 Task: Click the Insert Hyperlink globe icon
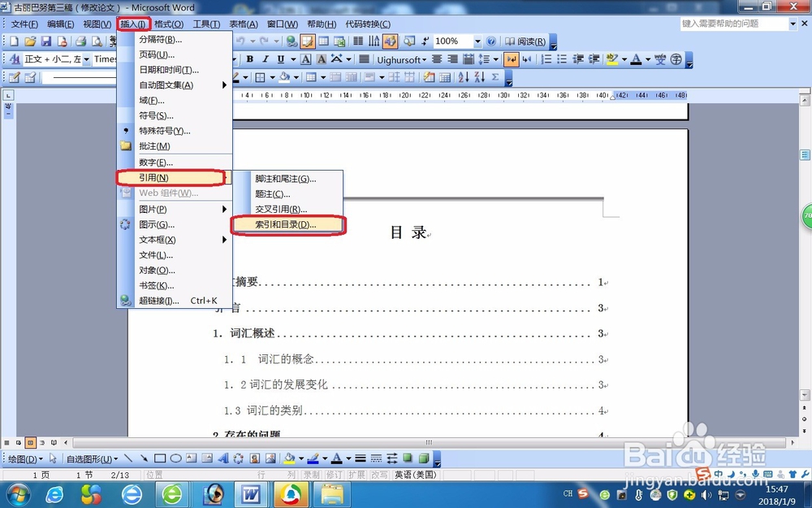(292, 41)
